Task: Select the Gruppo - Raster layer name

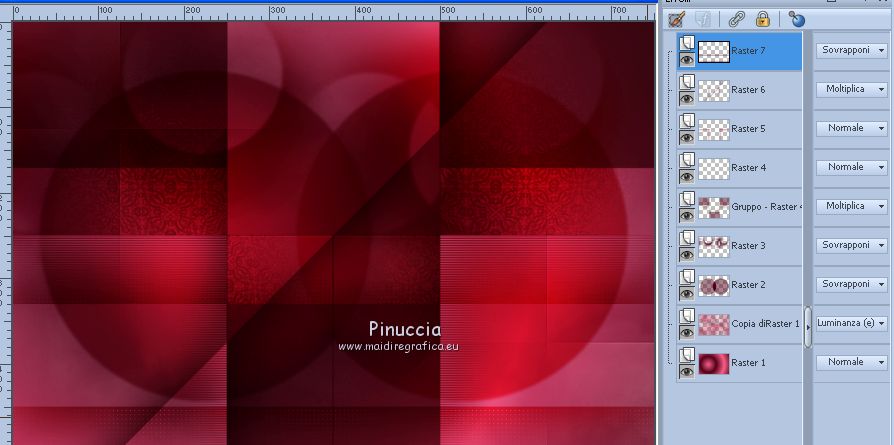Action: click(766, 207)
